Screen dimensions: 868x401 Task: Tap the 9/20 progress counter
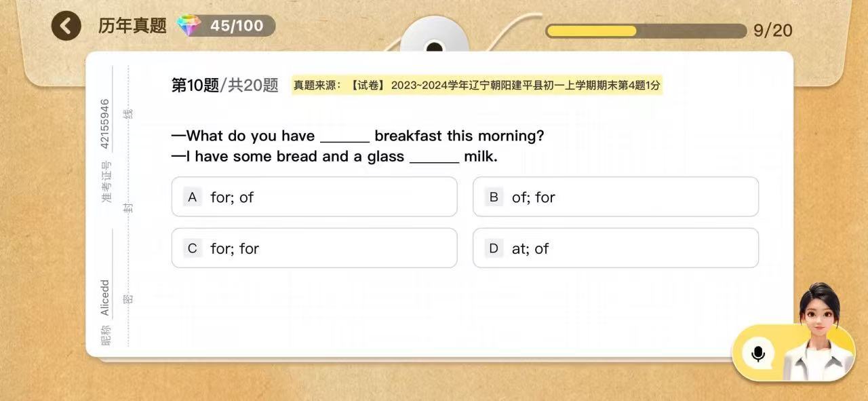(x=772, y=31)
